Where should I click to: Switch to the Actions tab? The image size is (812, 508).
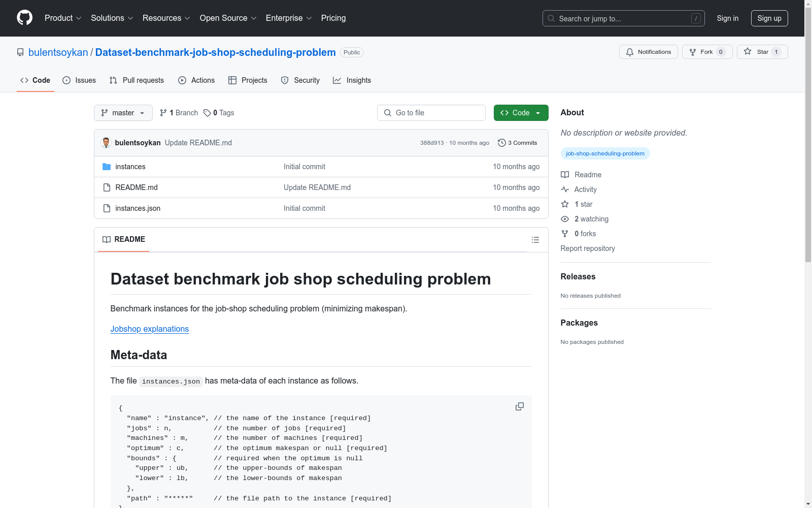[196, 80]
